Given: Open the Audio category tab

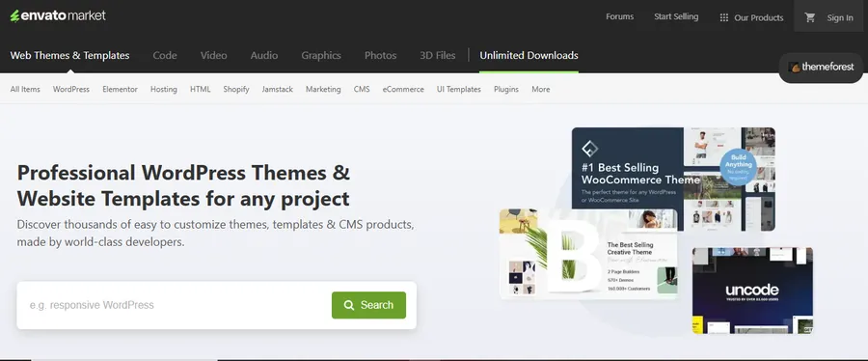Looking at the screenshot, I should [x=264, y=55].
